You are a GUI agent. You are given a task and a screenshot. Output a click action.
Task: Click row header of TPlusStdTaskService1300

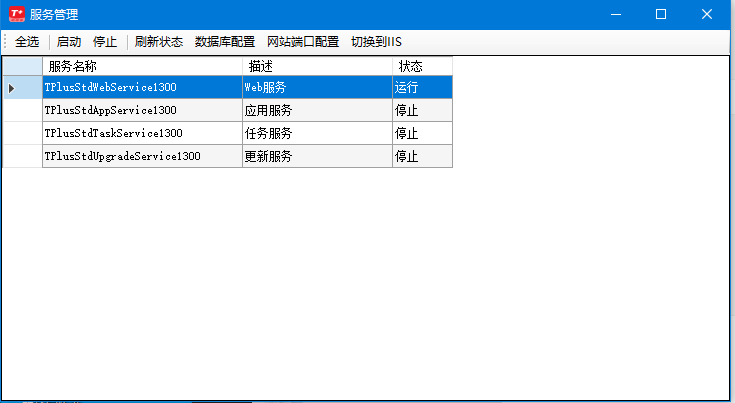(x=22, y=133)
